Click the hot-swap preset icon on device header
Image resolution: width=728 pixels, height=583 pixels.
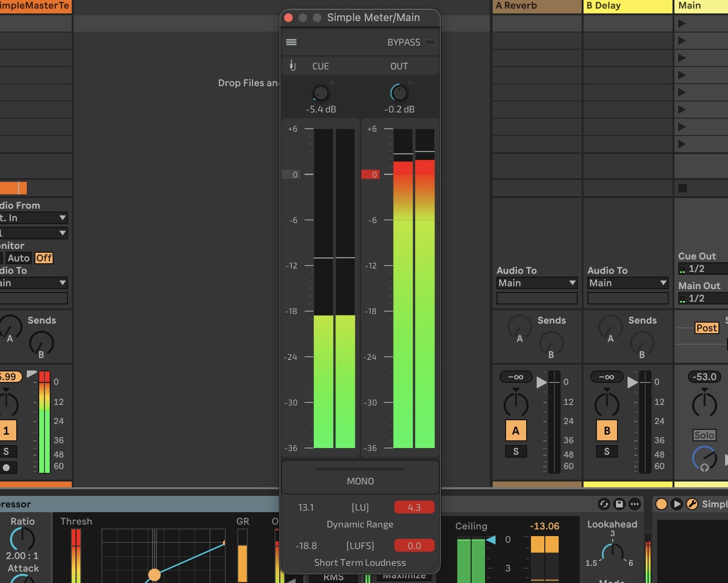(x=604, y=504)
